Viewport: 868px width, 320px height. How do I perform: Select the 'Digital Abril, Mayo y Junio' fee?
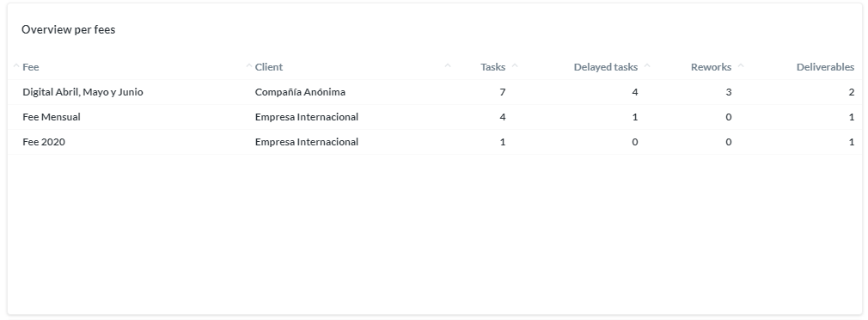pos(83,92)
